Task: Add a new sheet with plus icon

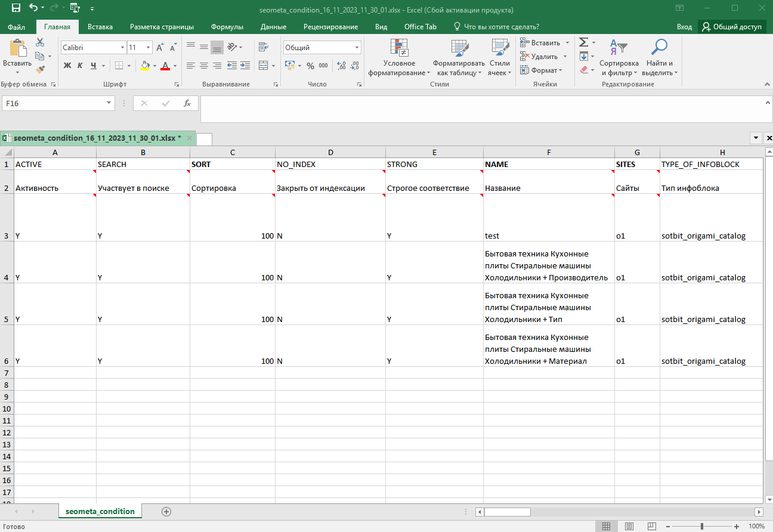Action: coord(166,512)
